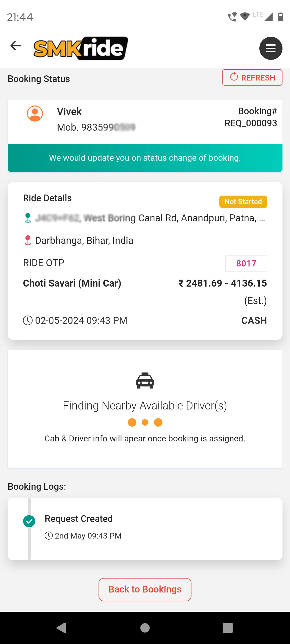Screen dimensions: 290x644
Task: Click Back to Bookings button
Action: (x=145, y=590)
